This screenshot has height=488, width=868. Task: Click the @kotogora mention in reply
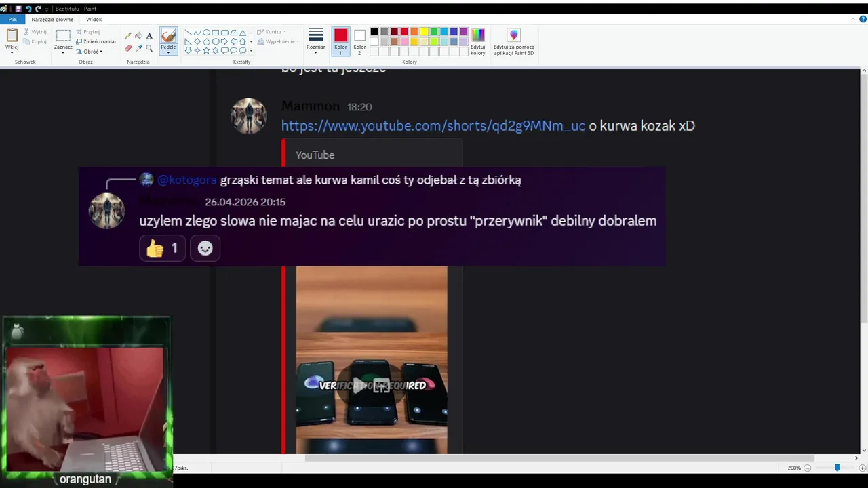(187, 180)
